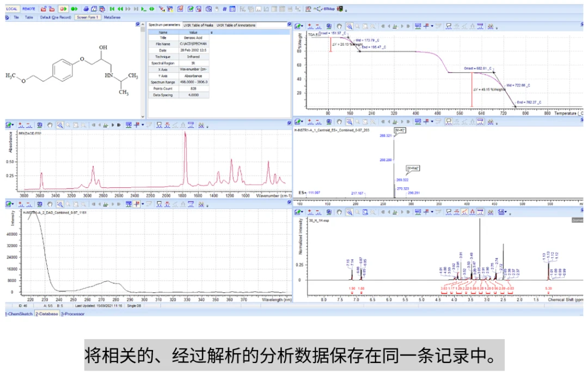Click the [M+H]+ peak label
This screenshot has width=588, height=375.
point(400,130)
